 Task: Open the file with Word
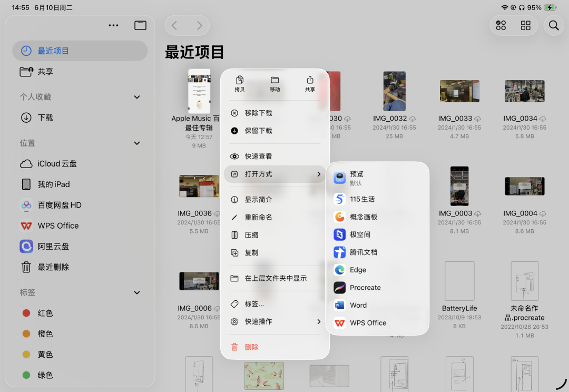pos(377,305)
